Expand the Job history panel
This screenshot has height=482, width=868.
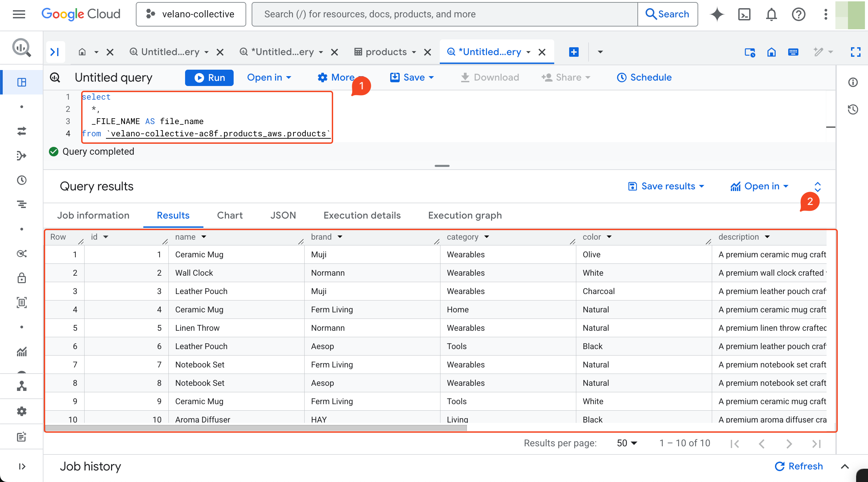coord(845,466)
